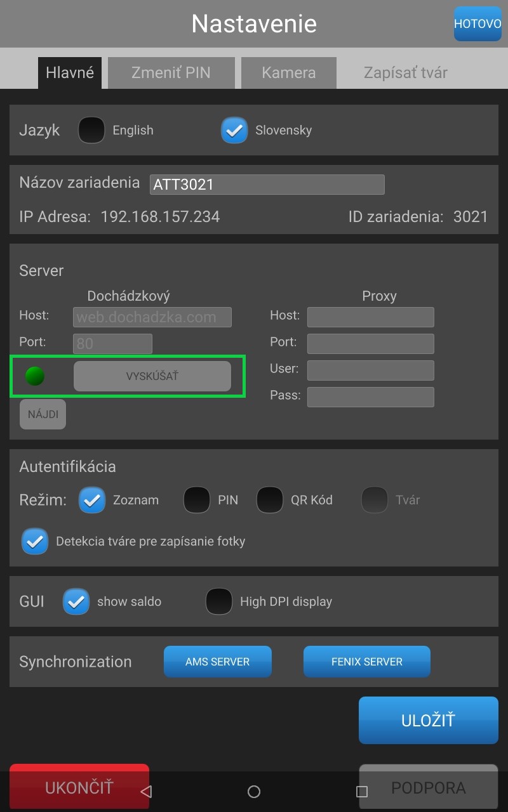
Task: Enable High DPI display option
Action: (219, 601)
